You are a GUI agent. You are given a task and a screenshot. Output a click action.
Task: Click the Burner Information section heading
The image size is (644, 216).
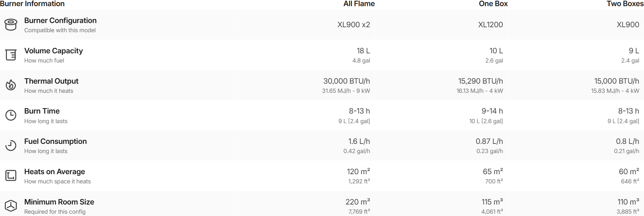click(x=32, y=4)
